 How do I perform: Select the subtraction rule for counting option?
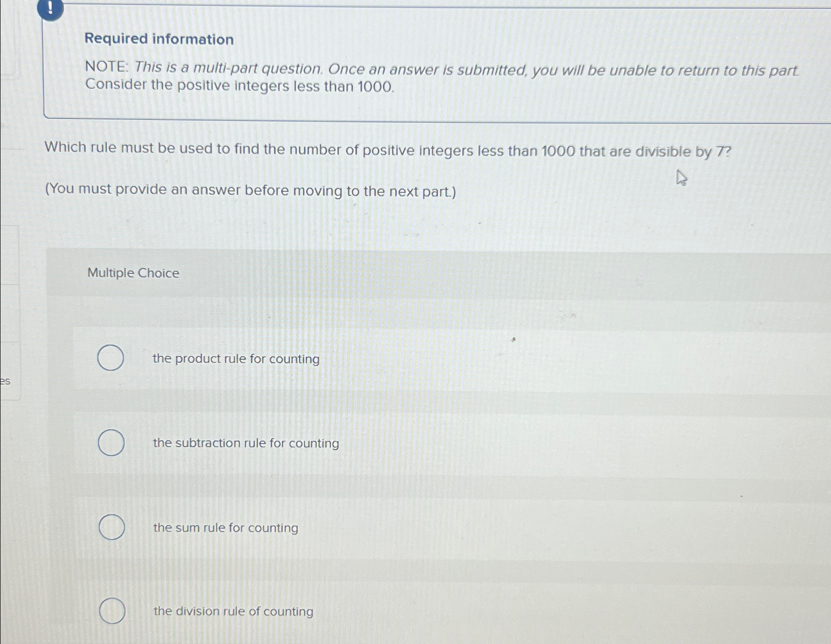pyautogui.click(x=111, y=443)
